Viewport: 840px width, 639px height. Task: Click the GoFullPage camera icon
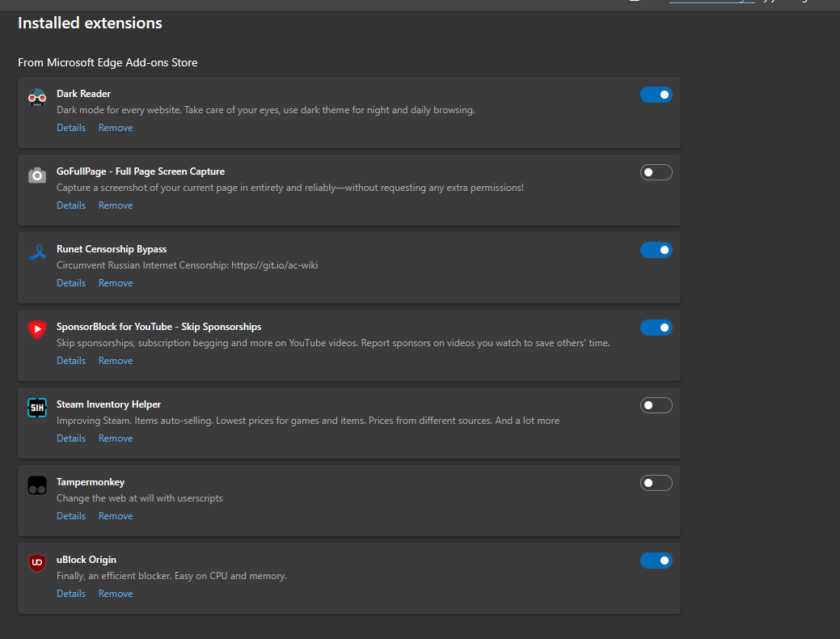[37, 176]
